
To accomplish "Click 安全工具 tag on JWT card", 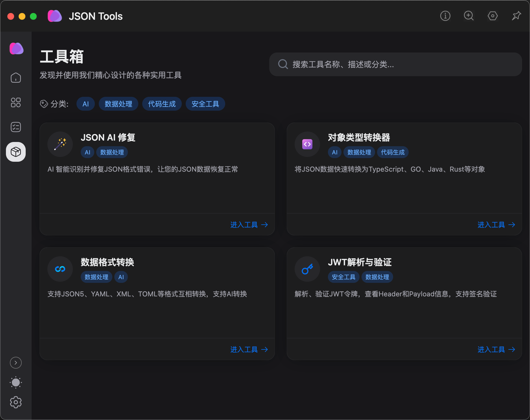I will pos(344,277).
